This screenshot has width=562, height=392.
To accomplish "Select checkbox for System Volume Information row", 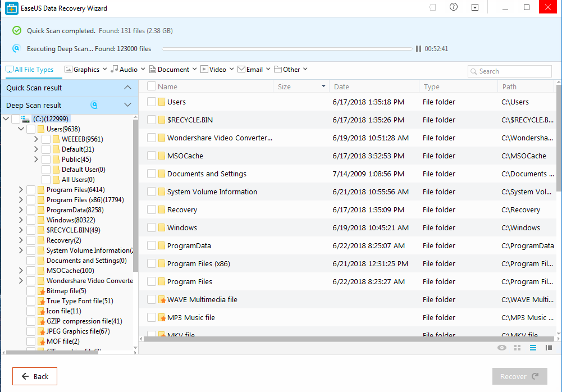I will [x=152, y=192].
